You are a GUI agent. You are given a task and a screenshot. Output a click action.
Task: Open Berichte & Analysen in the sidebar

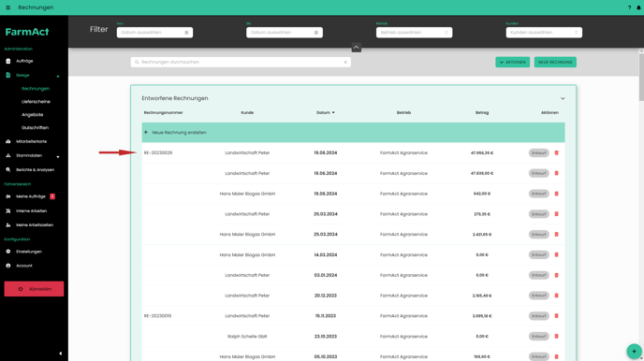pos(35,169)
